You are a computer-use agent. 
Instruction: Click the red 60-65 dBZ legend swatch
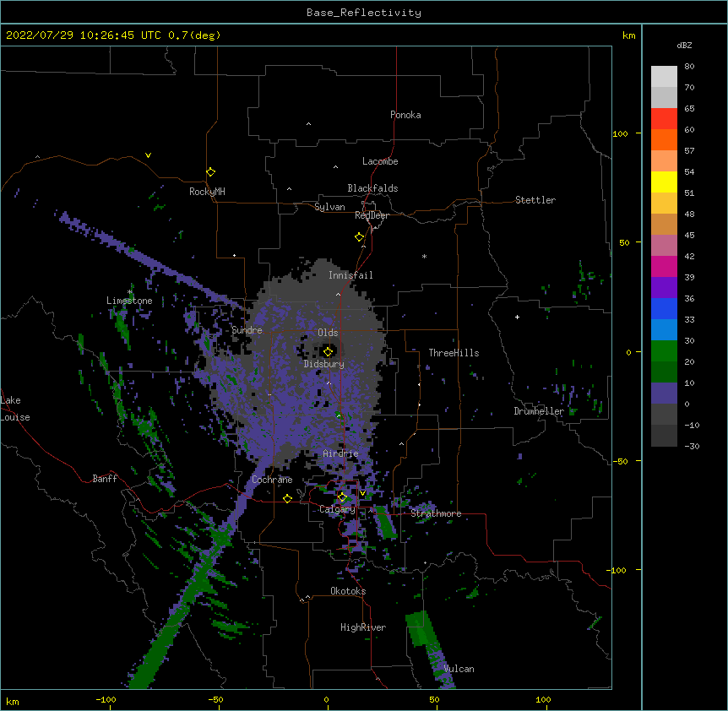tap(664, 118)
